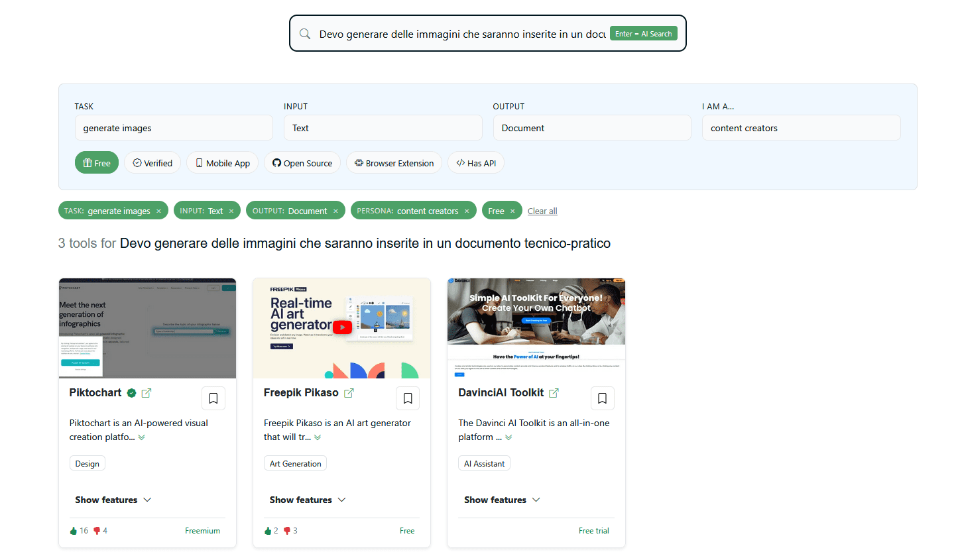This screenshot has height=560, width=958.
Task: Open the I AM A content creators field
Action: coord(802,128)
